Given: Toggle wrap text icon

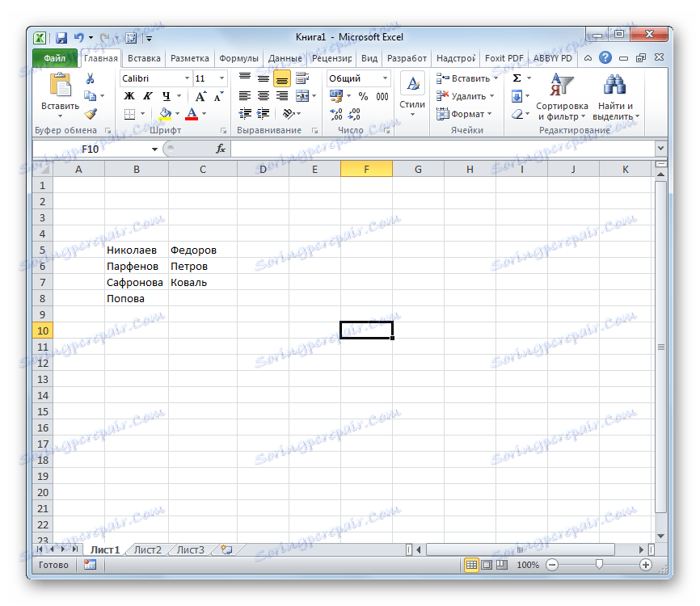Looking at the screenshot, I should point(302,78).
